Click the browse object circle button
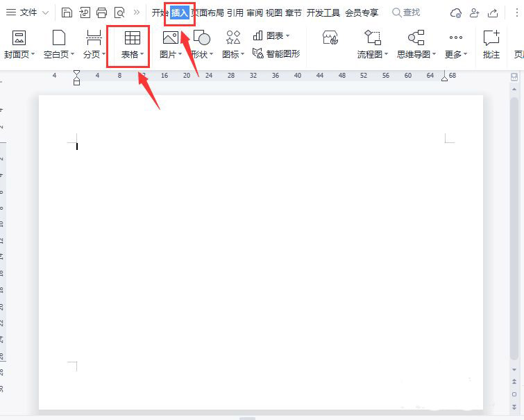The image size is (524, 420). tap(514, 394)
